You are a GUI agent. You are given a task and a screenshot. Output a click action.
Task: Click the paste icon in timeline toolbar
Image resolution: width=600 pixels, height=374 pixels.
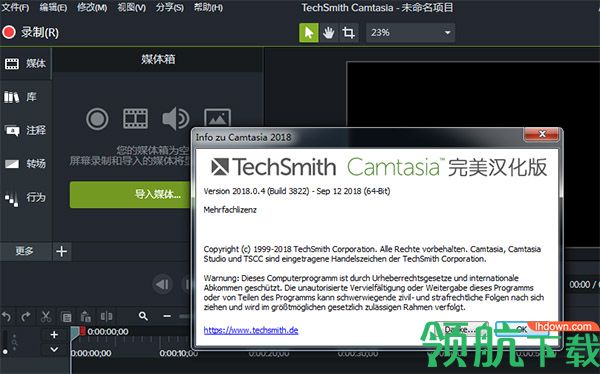tap(86, 317)
